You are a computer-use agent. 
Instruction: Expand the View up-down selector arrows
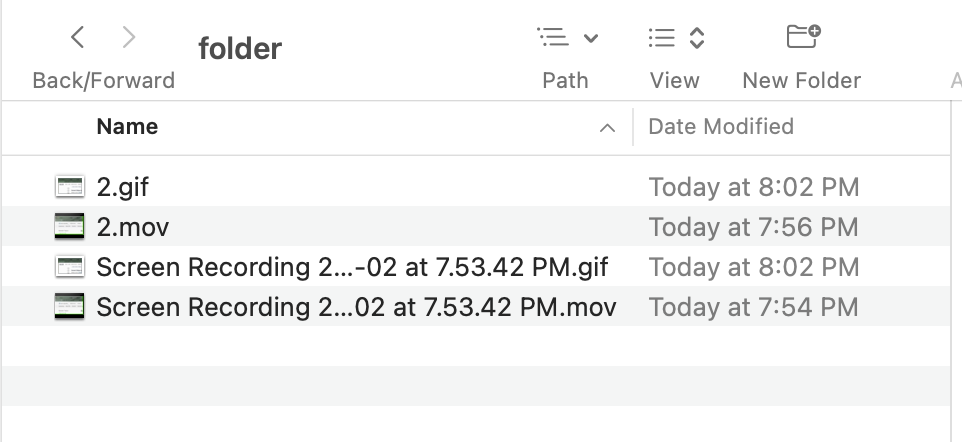click(697, 38)
